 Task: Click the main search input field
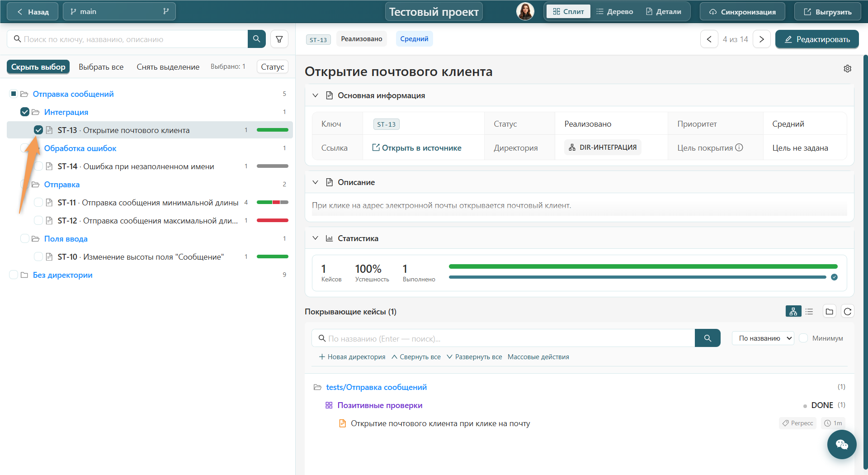127,39
